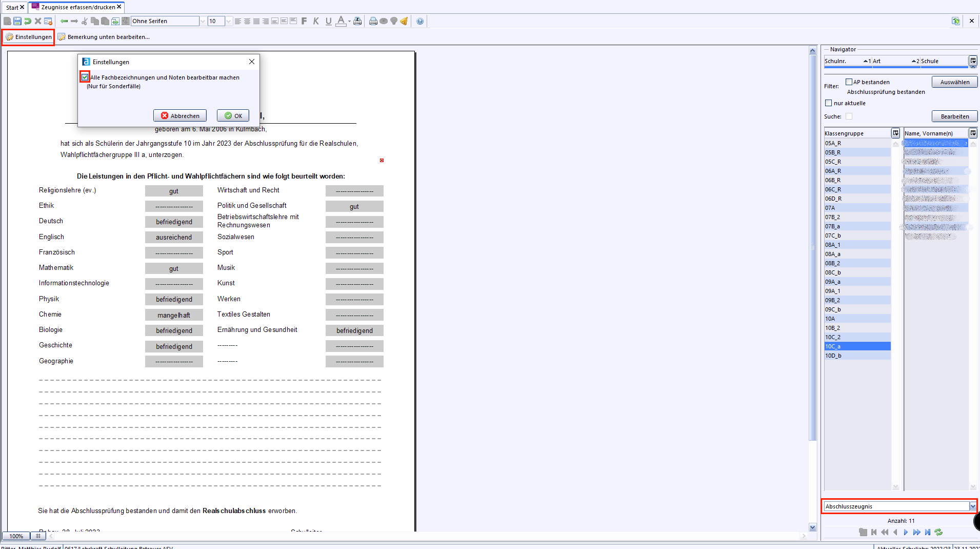The height and width of the screenshot is (549, 980).
Task: Go to next record with blue arrow
Action: (x=906, y=532)
